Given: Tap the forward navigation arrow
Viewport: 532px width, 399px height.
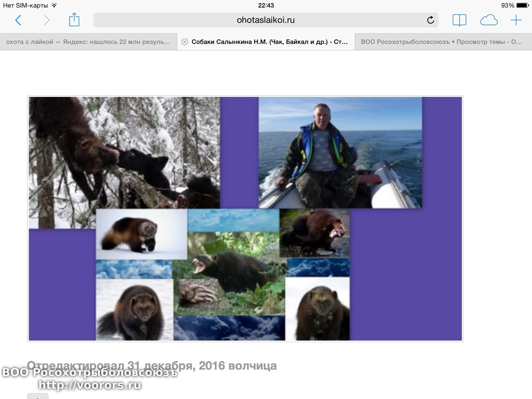Looking at the screenshot, I should coord(46,20).
